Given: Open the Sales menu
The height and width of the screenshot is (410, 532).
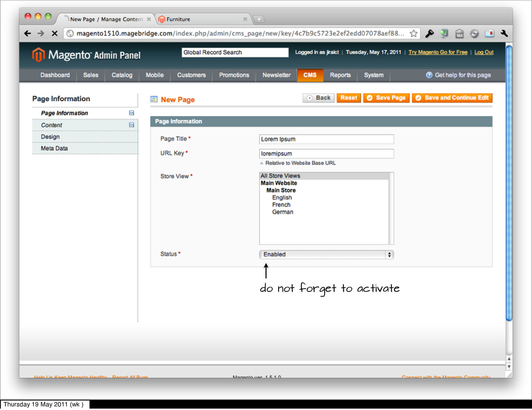Looking at the screenshot, I should (91, 75).
